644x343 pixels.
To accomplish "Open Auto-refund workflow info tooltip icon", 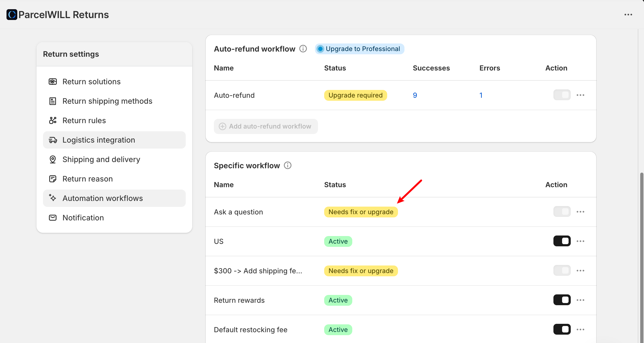I will 303,49.
